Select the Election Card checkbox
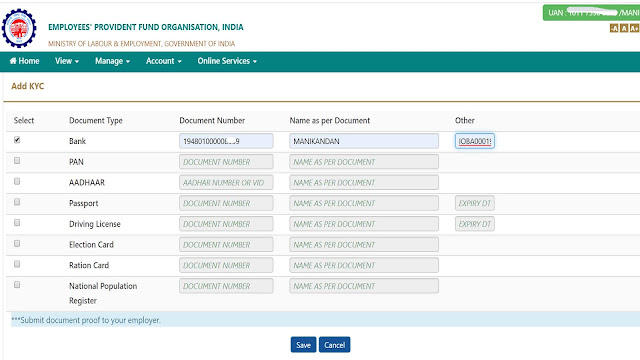 tap(17, 244)
